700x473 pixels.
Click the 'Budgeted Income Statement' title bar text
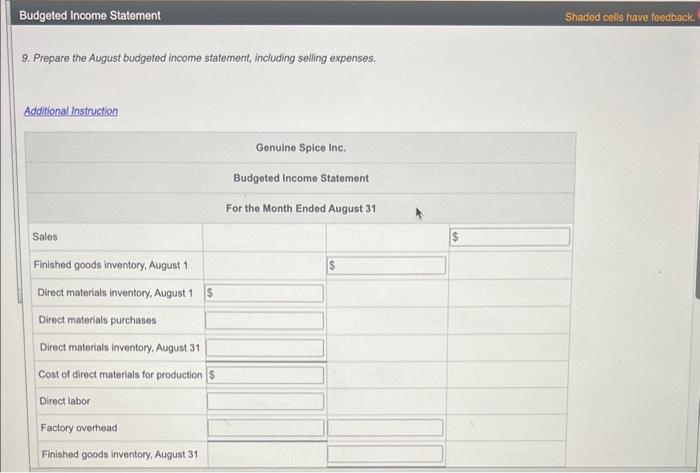90,15
